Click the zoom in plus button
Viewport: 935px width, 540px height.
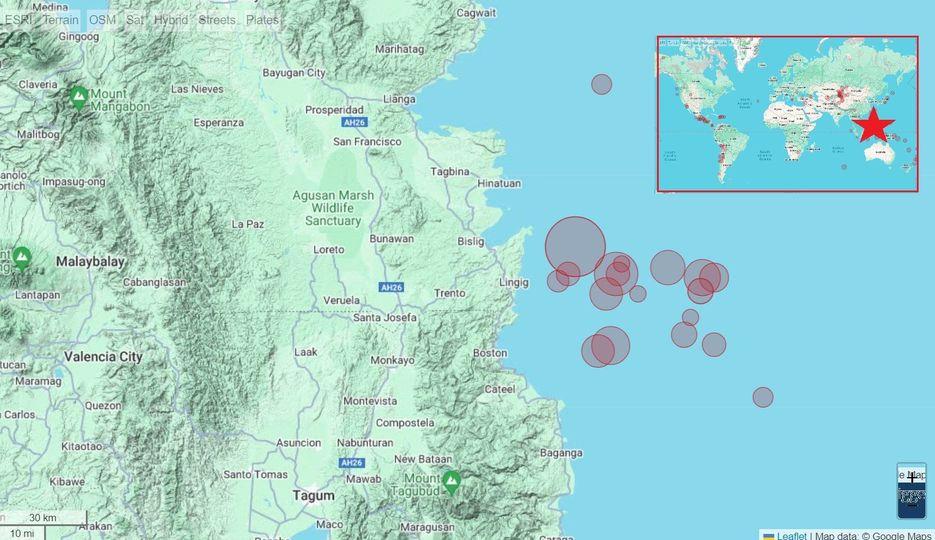tap(911, 478)
